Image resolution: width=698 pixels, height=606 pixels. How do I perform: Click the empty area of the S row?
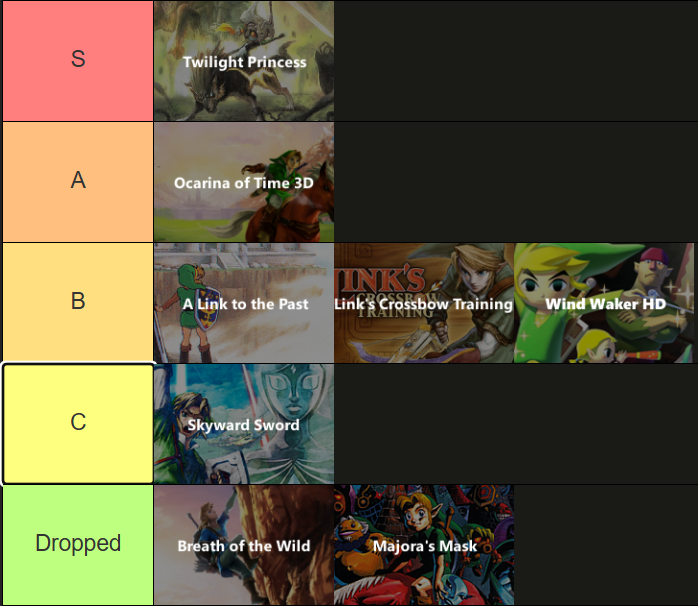(515, 61)
